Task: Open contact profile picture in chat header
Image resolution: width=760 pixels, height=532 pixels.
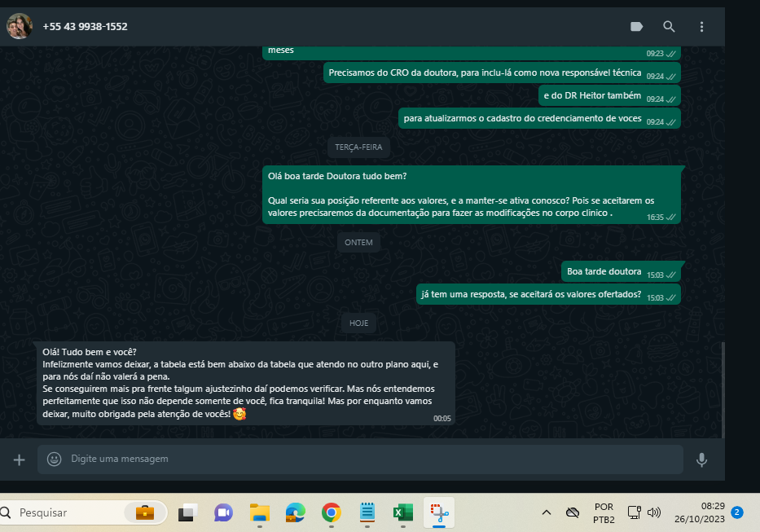Action: (20, 26)
